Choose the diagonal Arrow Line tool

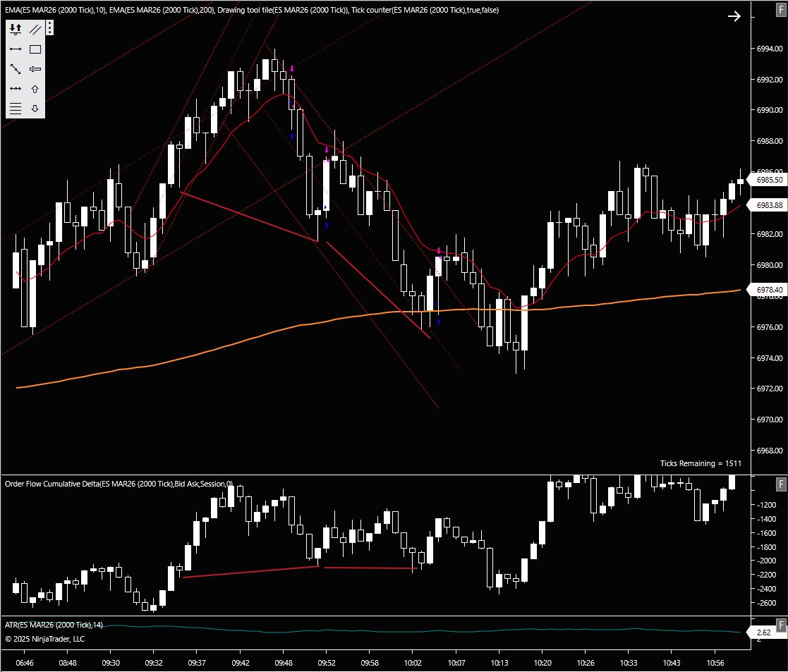pos(16,68)
